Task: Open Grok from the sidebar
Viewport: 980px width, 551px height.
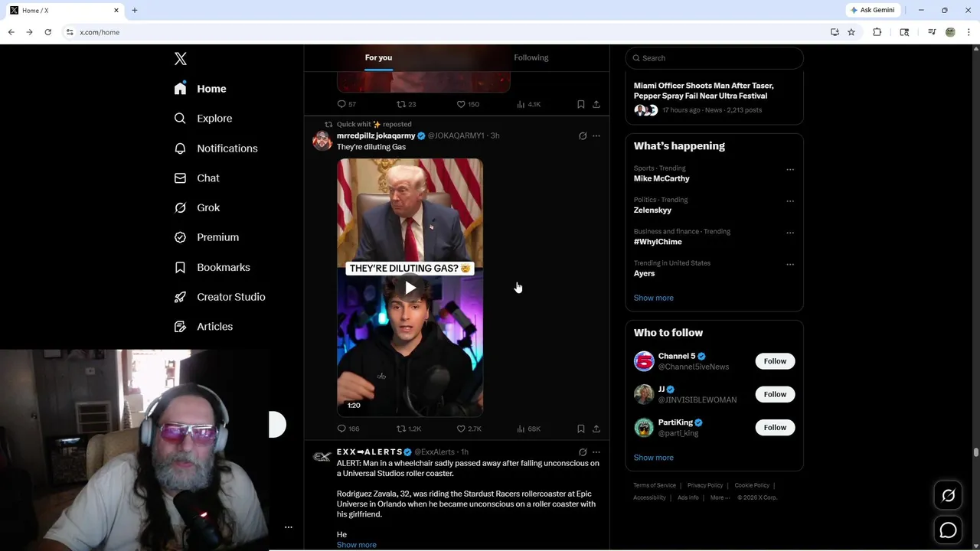Action: point(197,208)
